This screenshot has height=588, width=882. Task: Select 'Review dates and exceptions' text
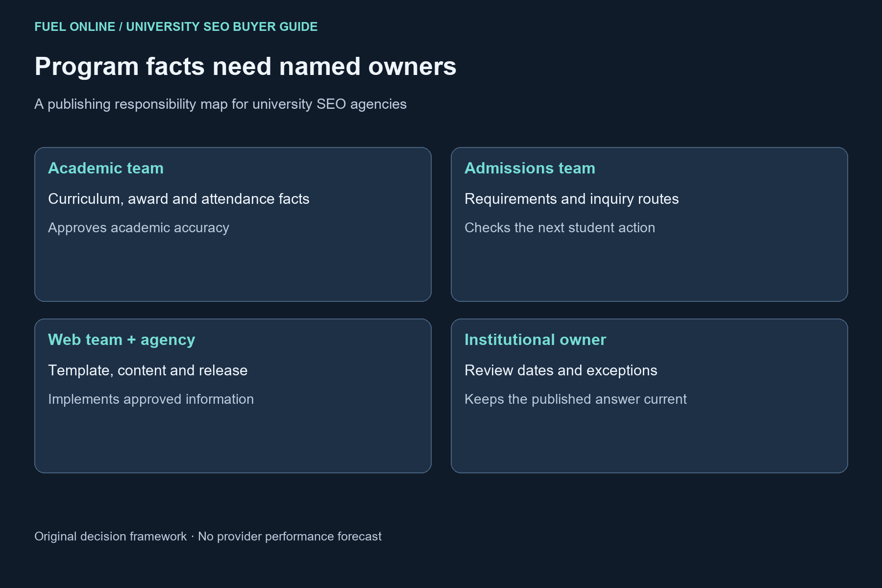click(x=561, y=370)
